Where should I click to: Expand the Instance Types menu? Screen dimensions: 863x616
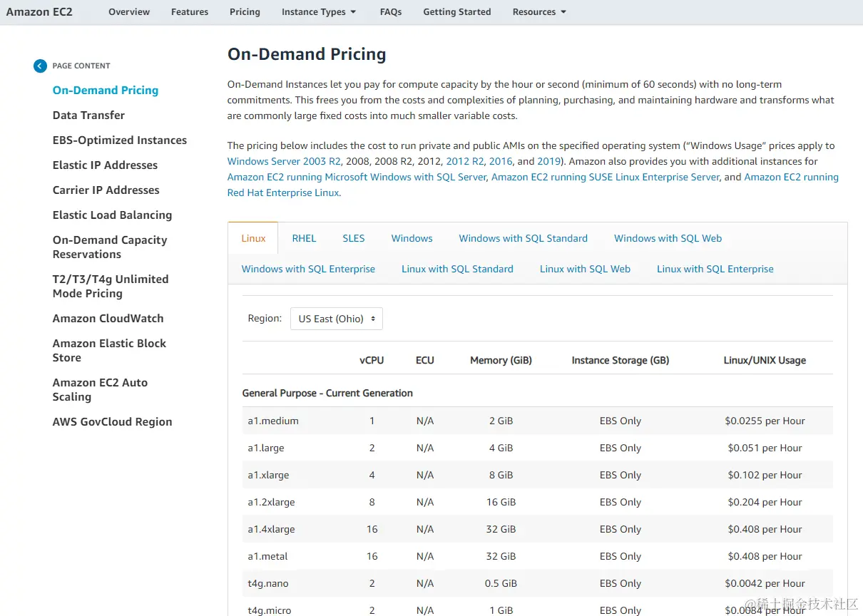coord(319,12)
